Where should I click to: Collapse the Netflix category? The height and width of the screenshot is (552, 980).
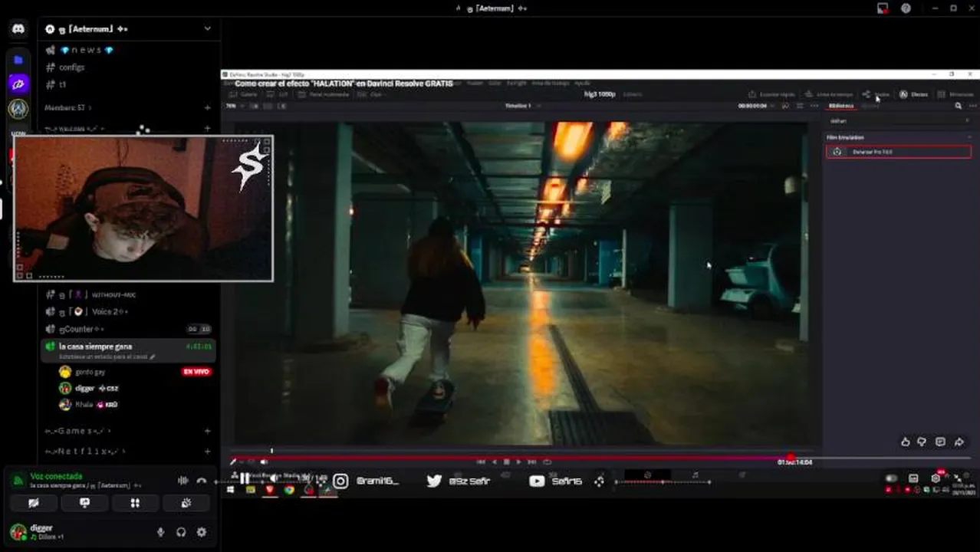[84, 452]
